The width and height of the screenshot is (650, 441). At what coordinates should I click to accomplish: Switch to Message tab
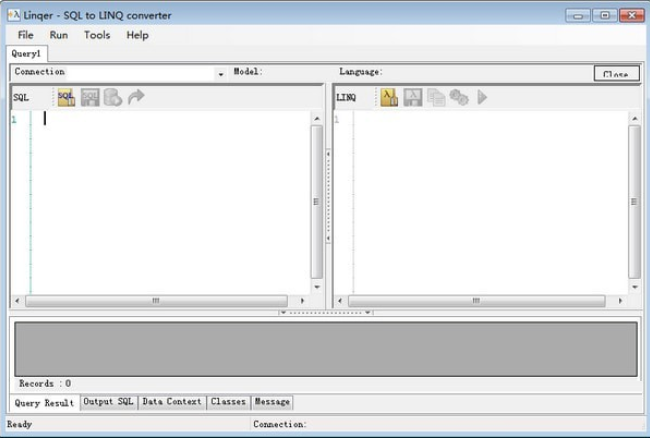click(x=272, y=402)
